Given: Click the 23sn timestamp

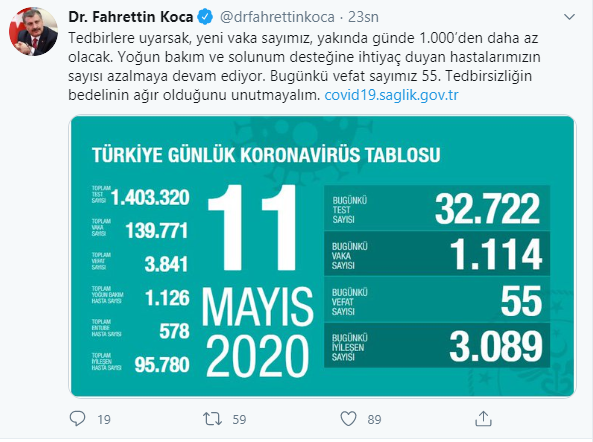Looking at the screenshot, I should pyautogui.click(x=363, y=17).
